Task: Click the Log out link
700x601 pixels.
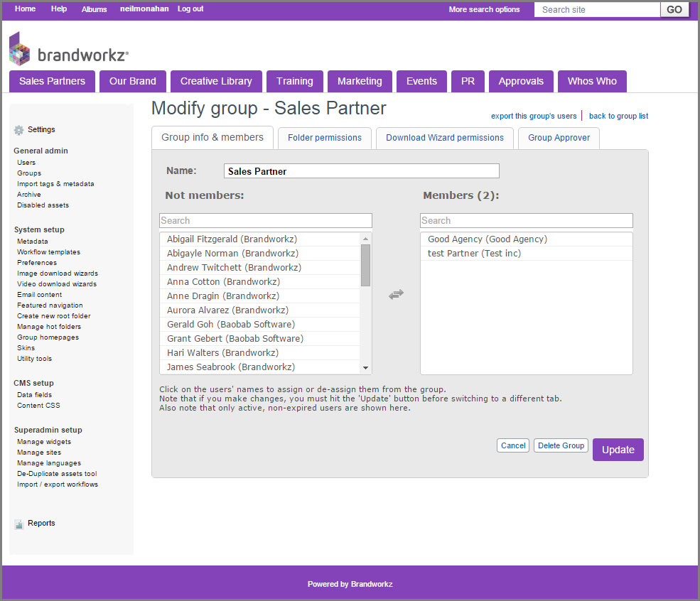Action: (190, 9)
